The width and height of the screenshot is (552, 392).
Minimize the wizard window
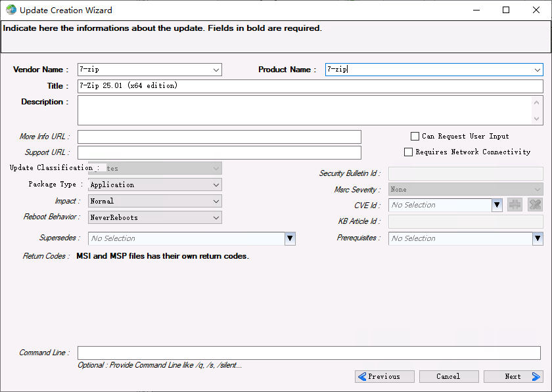(476, 10)
